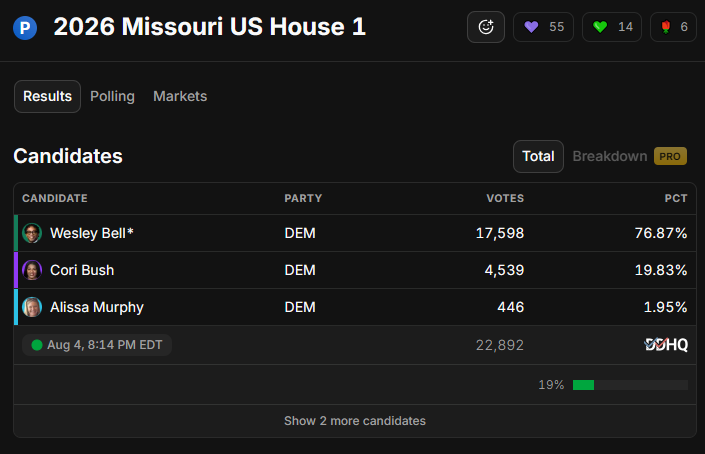This screenshot has width=705, height=454.
Task: Click the DDHQ logo icon
Action: pyautogui.click(x=666, y=345)
